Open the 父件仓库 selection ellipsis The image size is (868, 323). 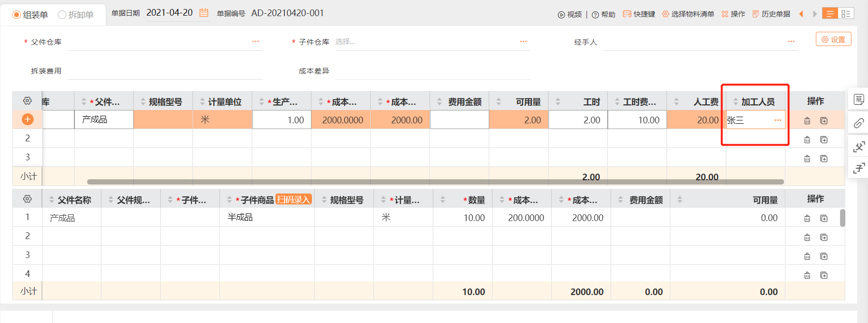(x=256, y=42)
